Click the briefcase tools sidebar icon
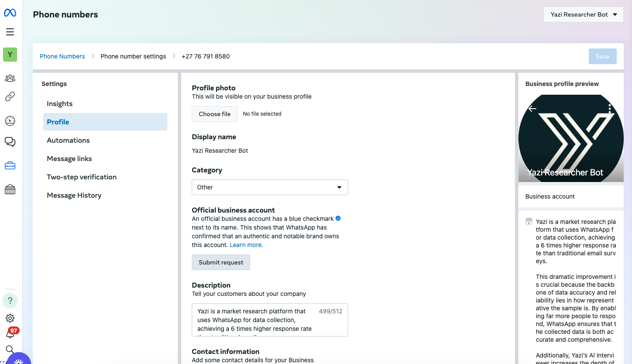Image resolution: width=632 pixels, height=364 pixels. pos(10,166)
